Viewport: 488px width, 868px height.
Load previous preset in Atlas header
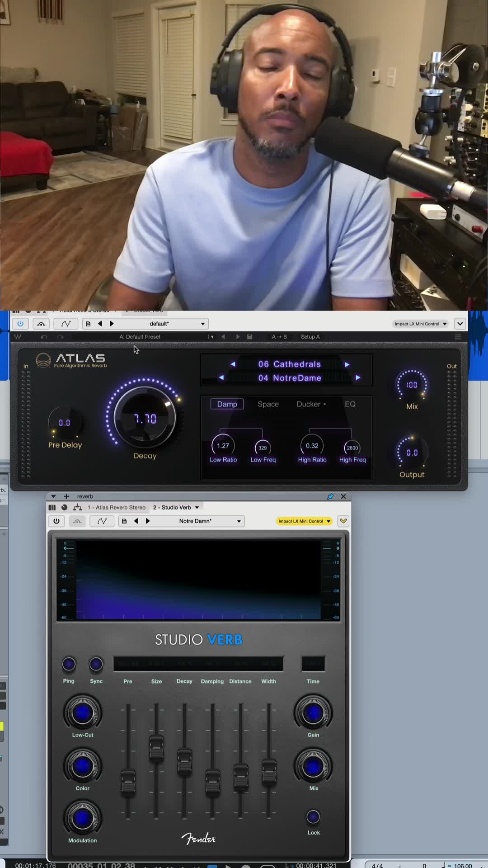(x=100, y=324)
